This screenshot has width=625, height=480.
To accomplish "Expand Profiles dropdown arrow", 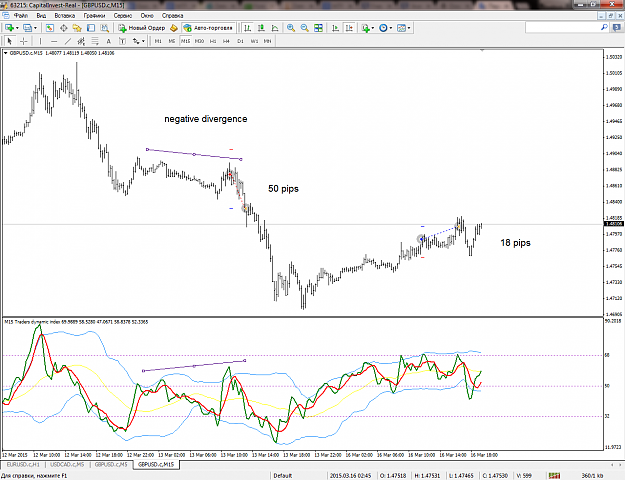I will point(35,28).
